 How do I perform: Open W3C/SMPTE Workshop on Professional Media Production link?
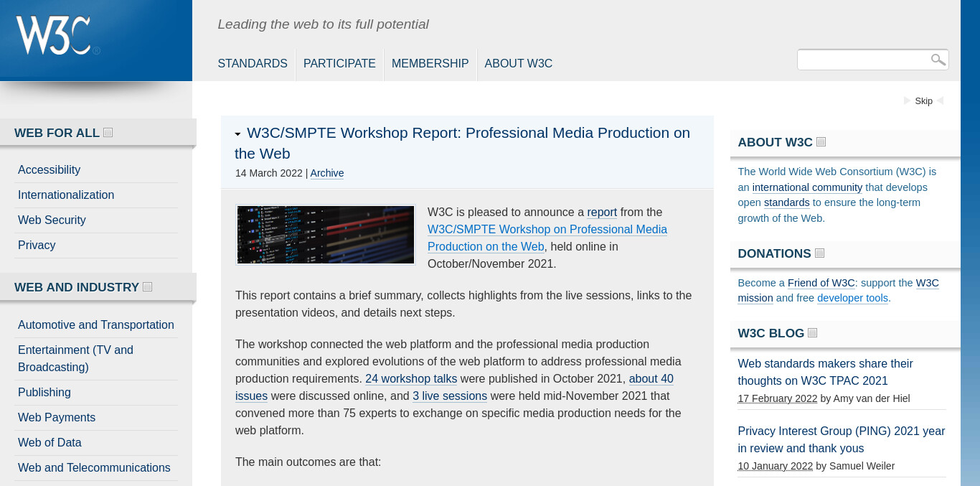pyautogui.click(x=547, y=238)
